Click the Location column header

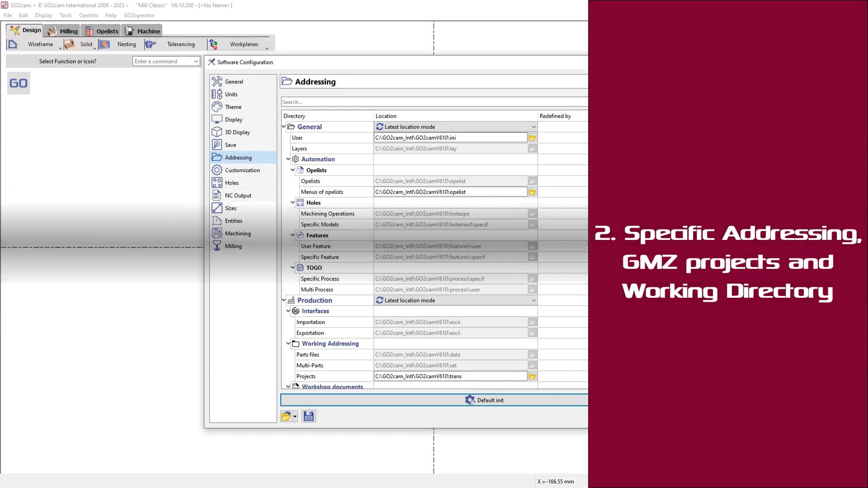click(x=456, y=116)
